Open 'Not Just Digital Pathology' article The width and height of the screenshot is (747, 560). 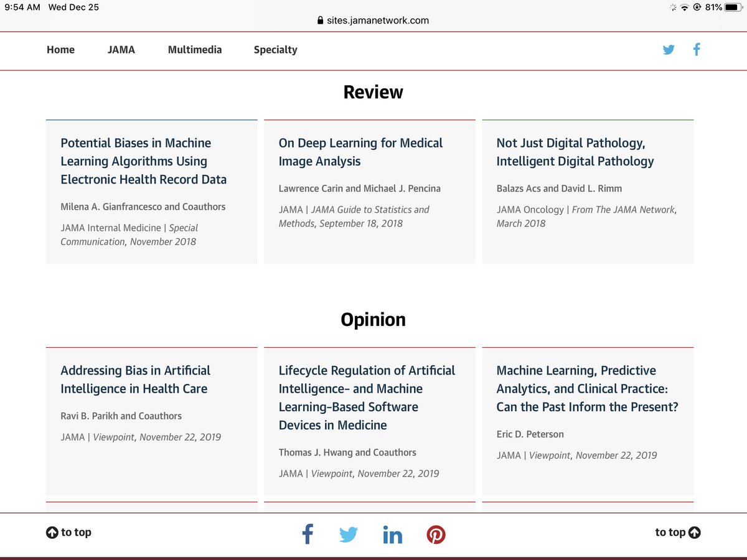click(x=575, y=152)
